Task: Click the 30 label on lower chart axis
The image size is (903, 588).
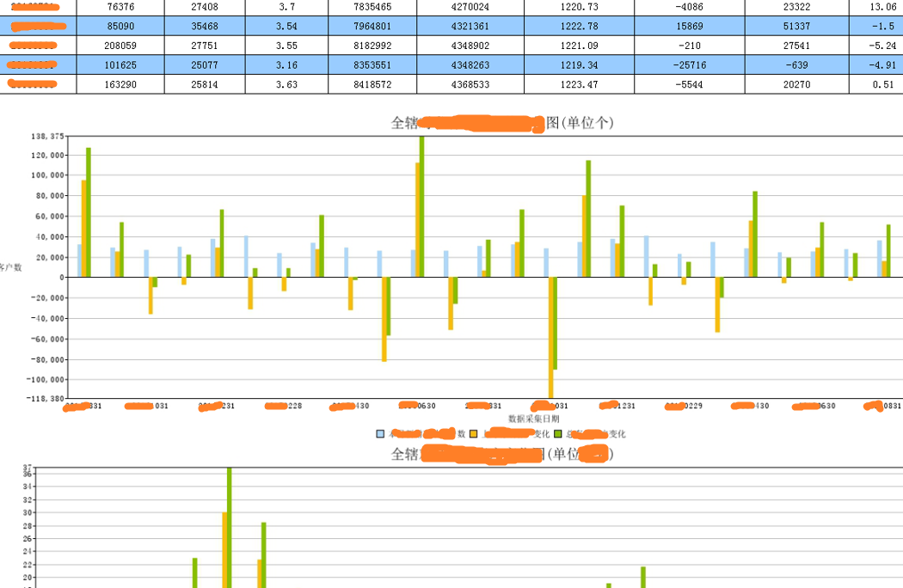Action: 28,513
